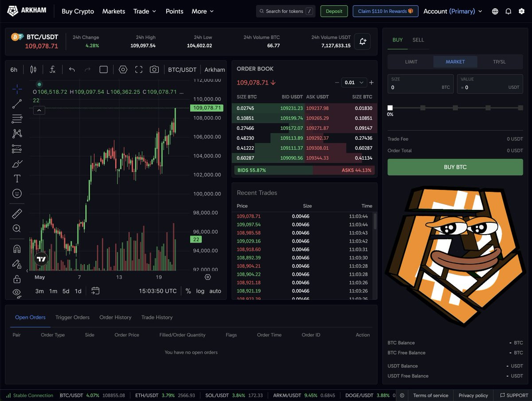Open the 6h chart interval selector
This screenshot has width=532, height=401.
click(14, 70)
